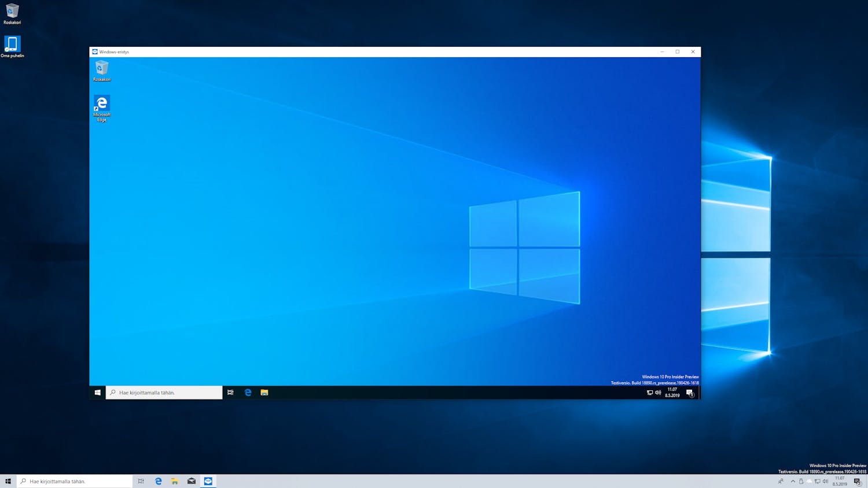Open Task View in the sandbox taskbar

click(230, 392)
